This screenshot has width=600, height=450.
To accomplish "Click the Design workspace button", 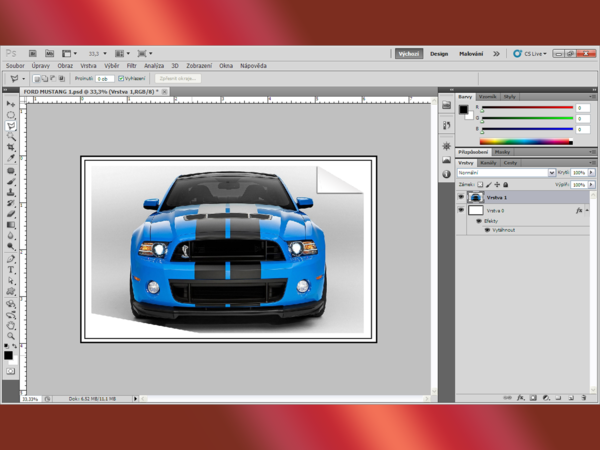I will click(439, 54).
